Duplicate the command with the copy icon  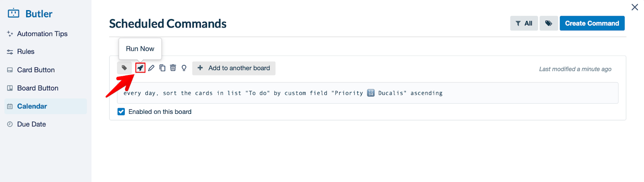click(x=162, y=68)
